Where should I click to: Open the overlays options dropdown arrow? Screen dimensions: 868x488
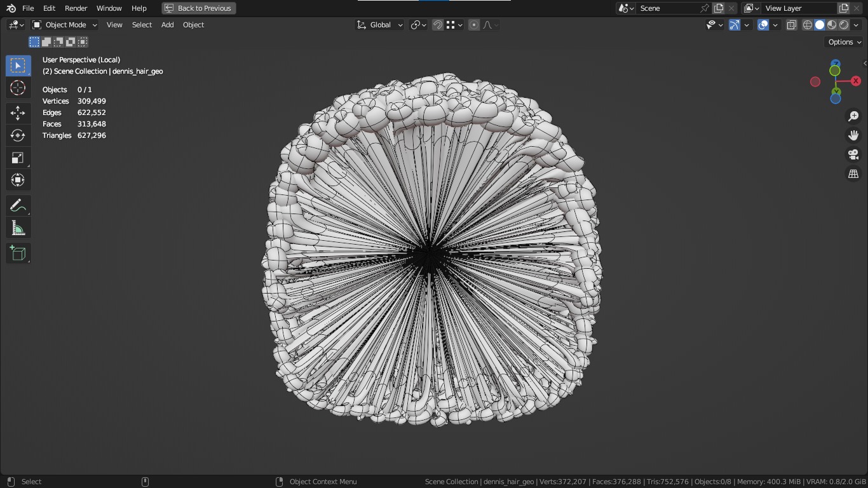(x=775, y=25)
